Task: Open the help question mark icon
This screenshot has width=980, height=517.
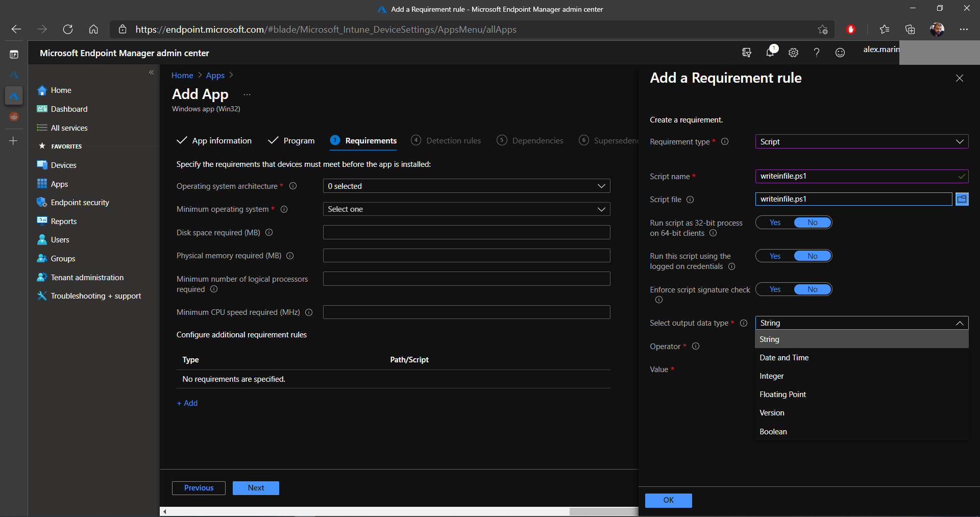Action: click(x=817, y=53)
